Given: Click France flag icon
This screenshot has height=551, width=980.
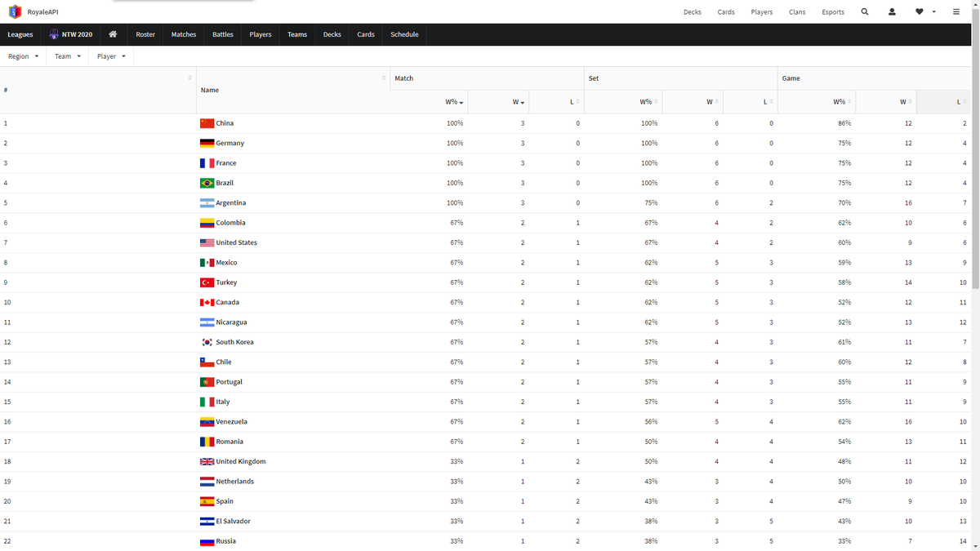Looking at the screenshot, I should click(207, 163).
